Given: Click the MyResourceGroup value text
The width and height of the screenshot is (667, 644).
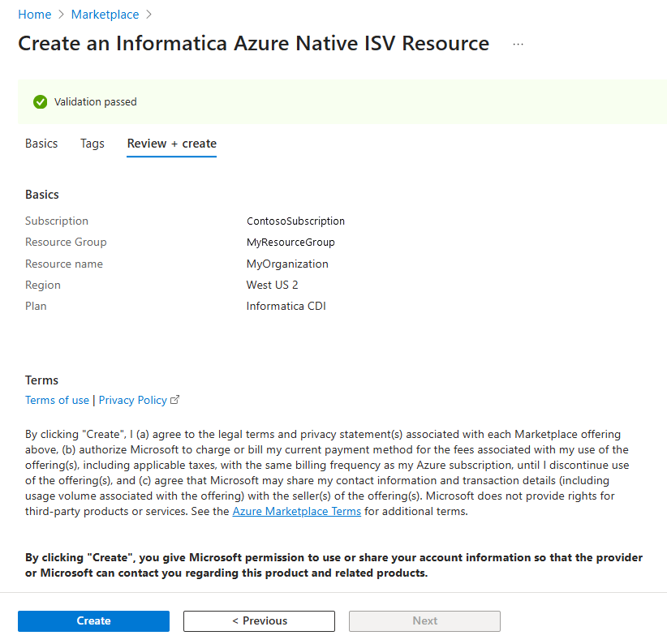Looking at the screenshot, I should coord(290,242).
